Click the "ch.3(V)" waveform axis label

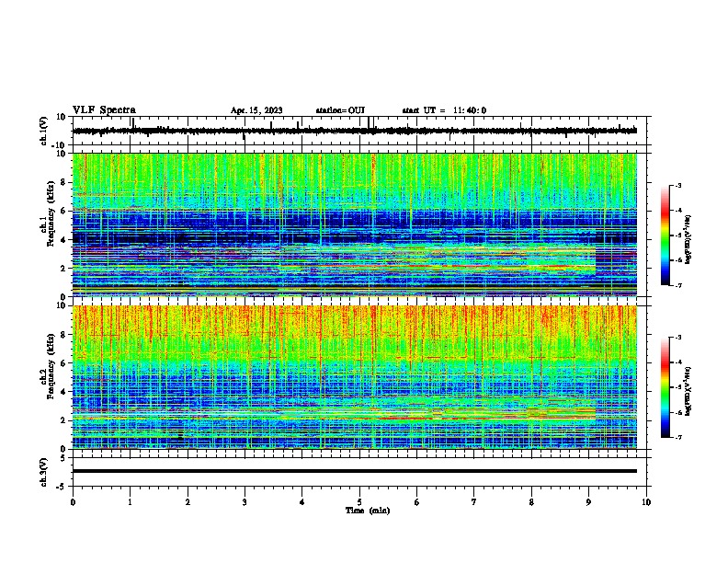pos(44,472)
